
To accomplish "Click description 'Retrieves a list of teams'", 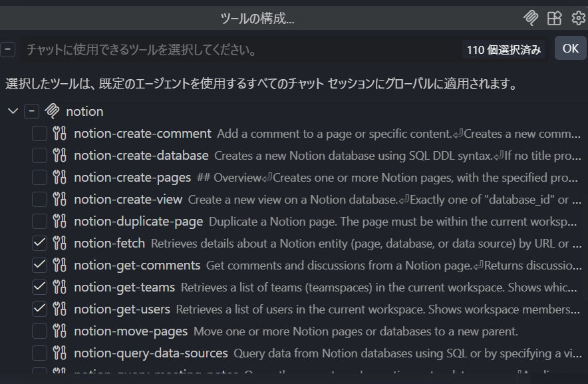I will (x=378, y=288).
